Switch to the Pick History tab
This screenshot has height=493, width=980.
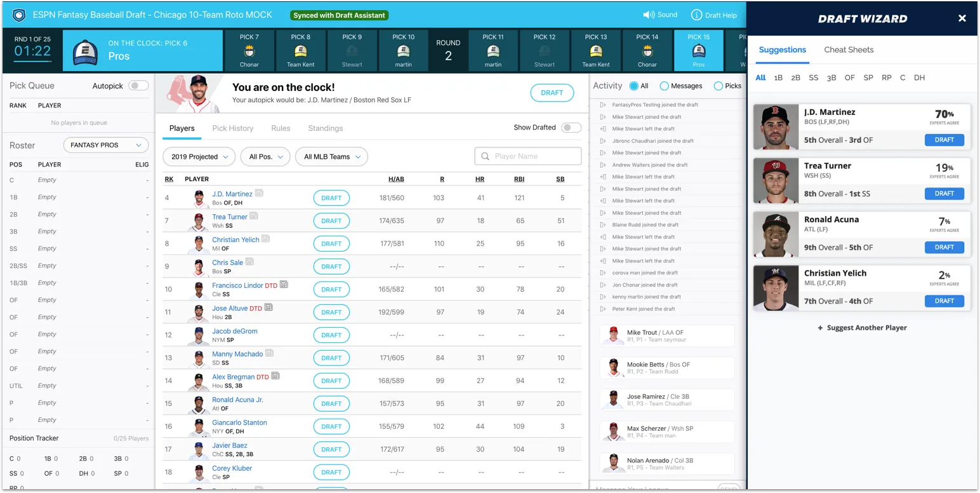click(x=232, y=128)
